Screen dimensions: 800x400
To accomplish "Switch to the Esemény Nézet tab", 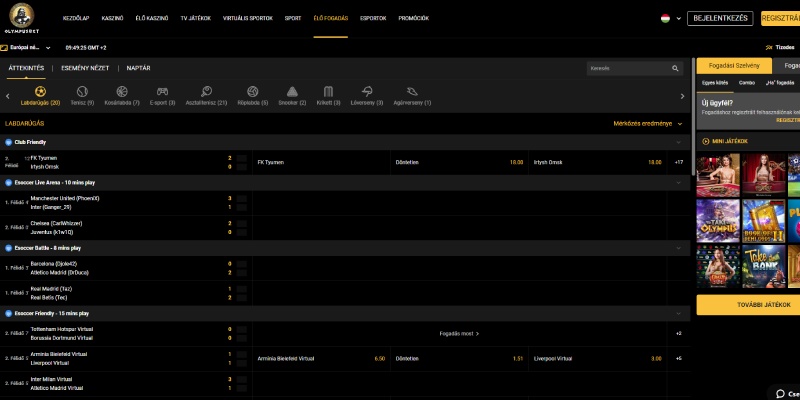I will click(x=85, y=68).
